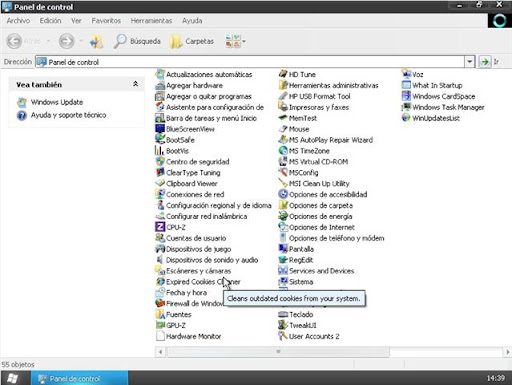
Task: Collapse the Vea también panel
Action: click(135, 84)
